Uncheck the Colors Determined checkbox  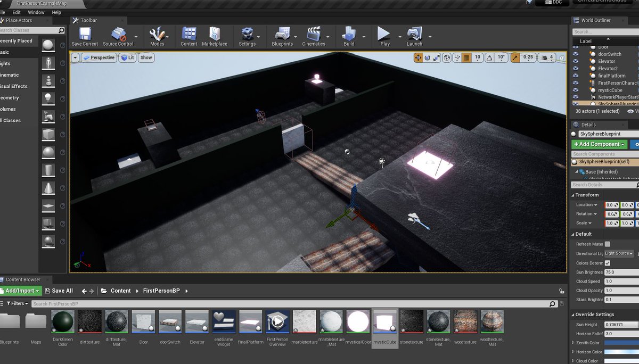coord(608,263)
